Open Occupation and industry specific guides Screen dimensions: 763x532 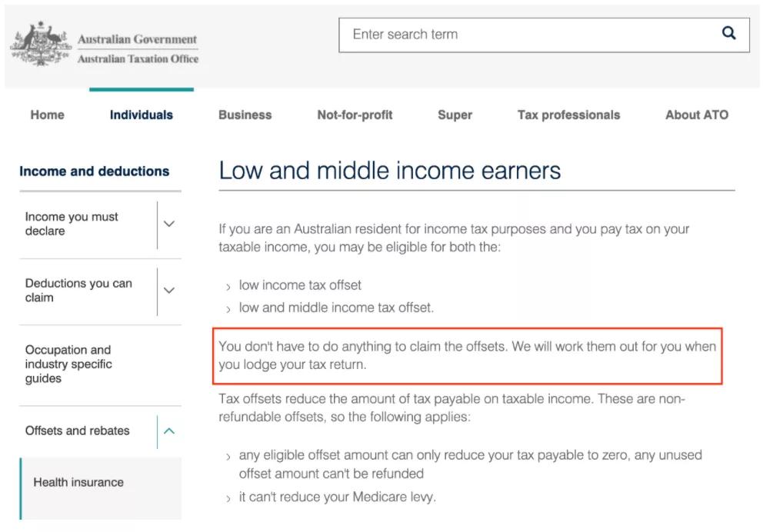(x=68, y=364)
